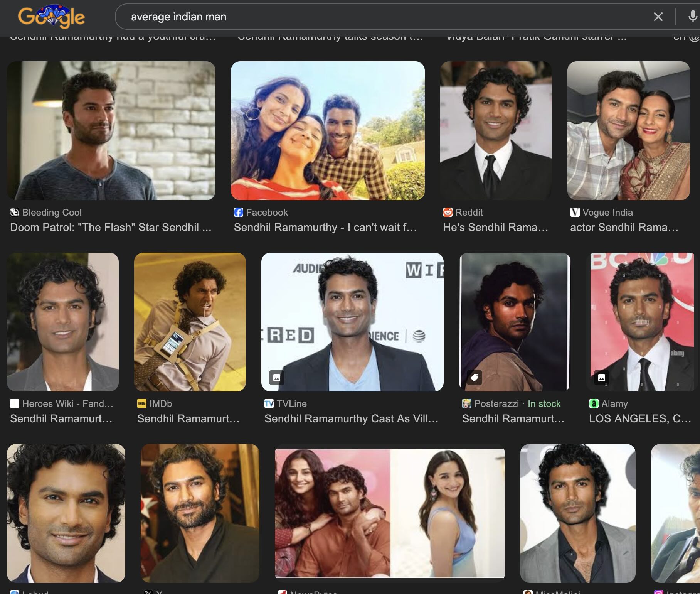Click the 'Heroes Wiki - Fand...' source label
The height and width of the screenshot is (594, 700).
(x=68, y=403)
